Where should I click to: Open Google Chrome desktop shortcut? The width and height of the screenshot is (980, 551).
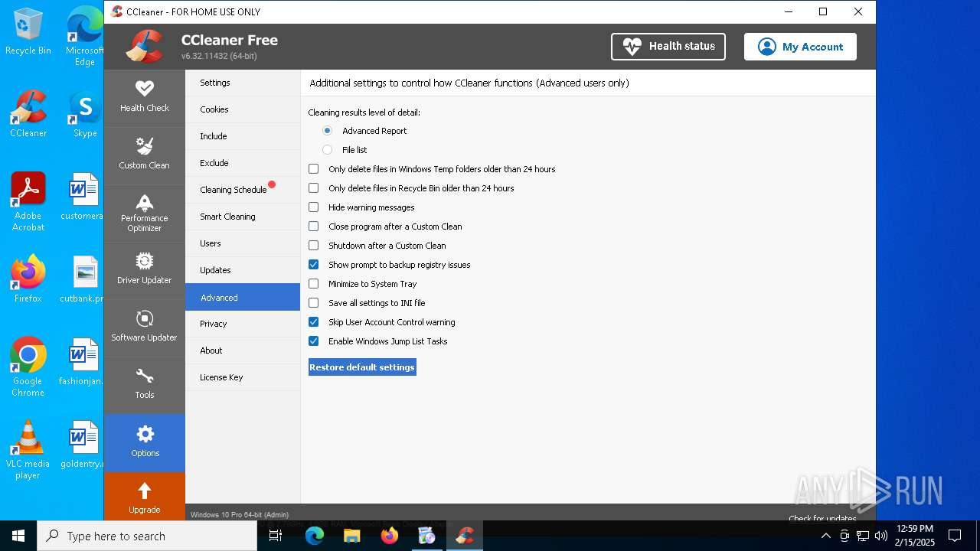click(x=28, y=367)
